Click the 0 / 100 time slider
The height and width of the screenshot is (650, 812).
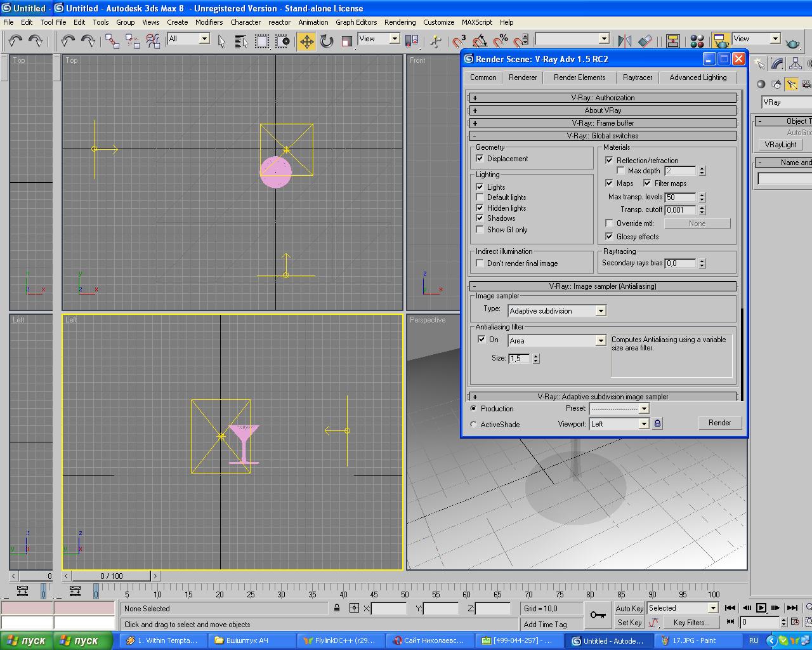tap(112, 576)
